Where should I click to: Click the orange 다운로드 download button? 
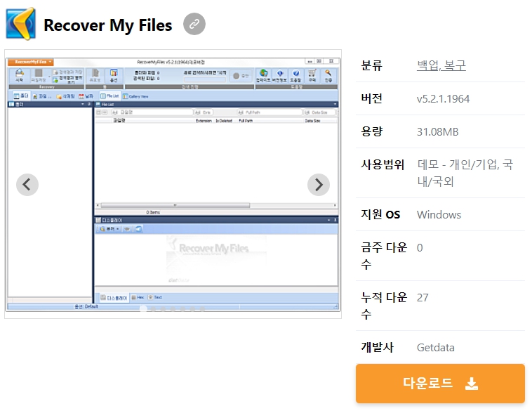(x=440, y=384)
